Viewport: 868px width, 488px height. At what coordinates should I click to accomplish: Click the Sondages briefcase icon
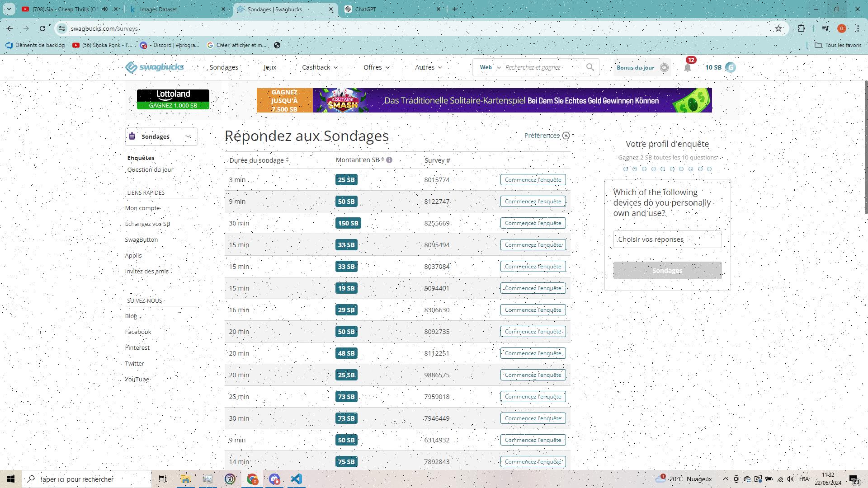[132, 136]
